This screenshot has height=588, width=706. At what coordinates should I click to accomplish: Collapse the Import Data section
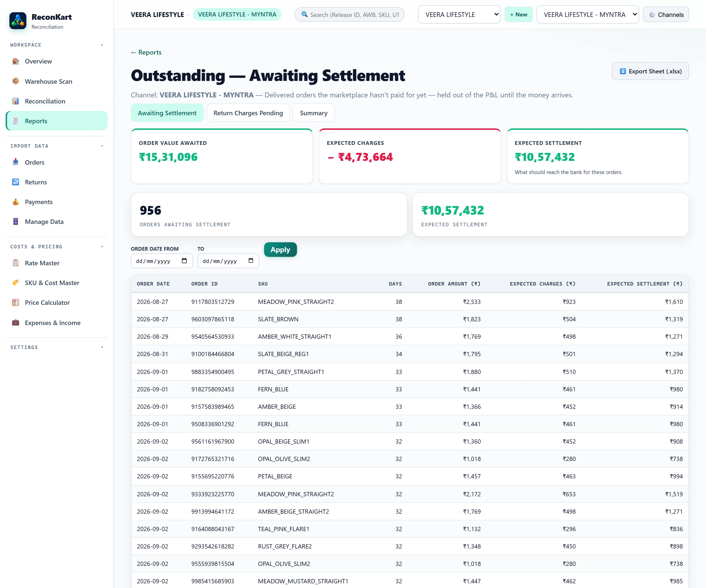102,146
